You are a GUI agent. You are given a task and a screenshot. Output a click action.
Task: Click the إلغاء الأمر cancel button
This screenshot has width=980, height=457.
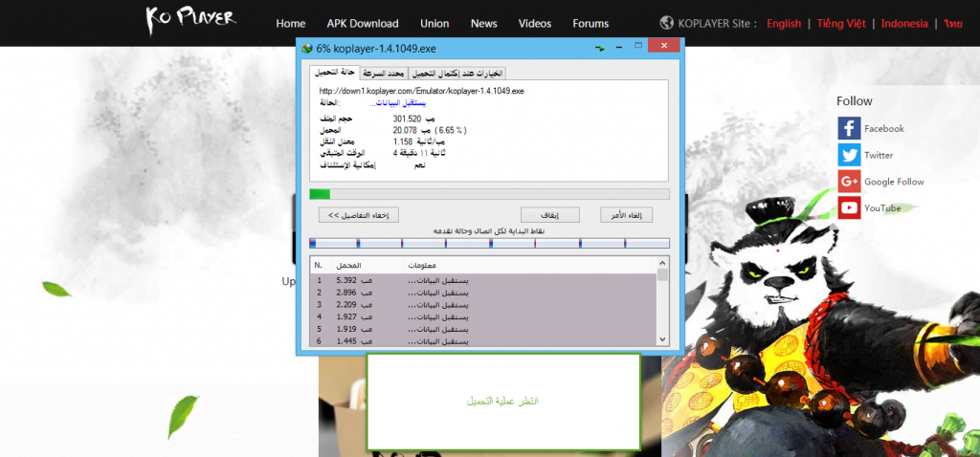pos(626,215)
